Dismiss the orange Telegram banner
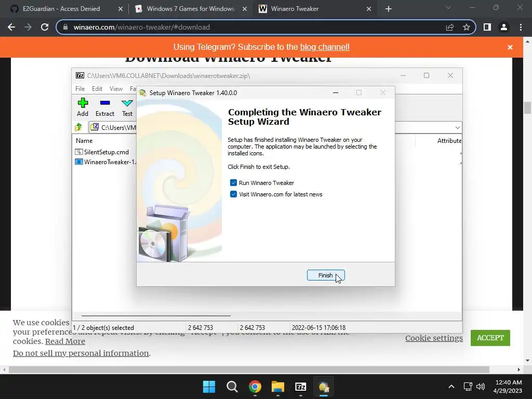This screenshot has height=399, width=532. (510, 47)
